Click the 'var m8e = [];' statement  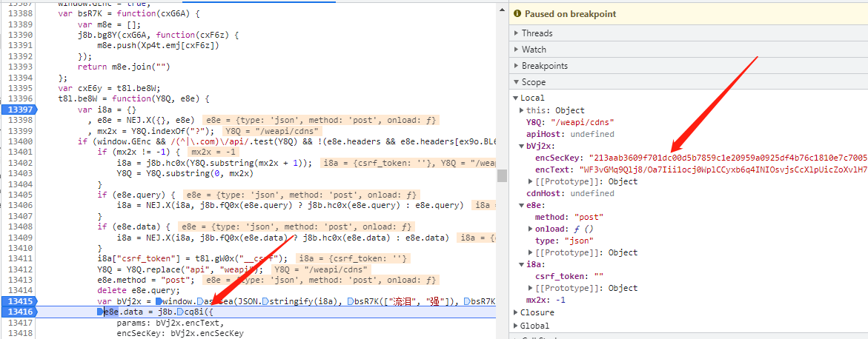click(109, 24)
